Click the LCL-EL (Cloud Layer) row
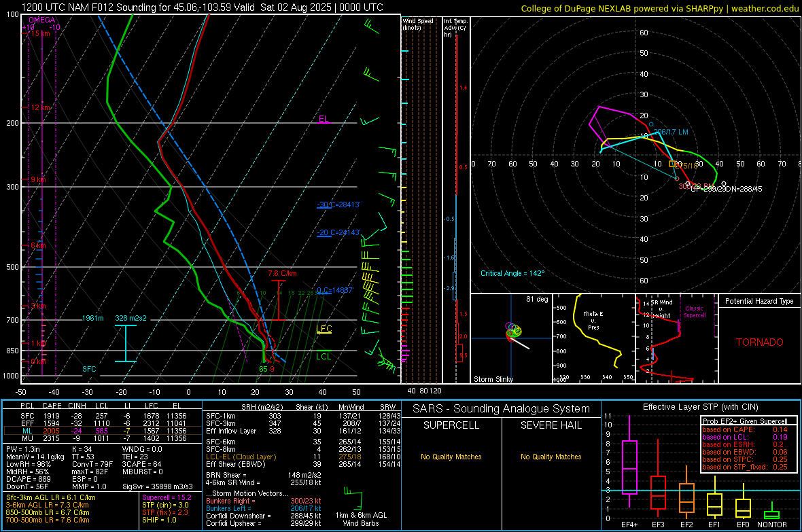Viewport: 802px width, 532px height. point(303,457)
